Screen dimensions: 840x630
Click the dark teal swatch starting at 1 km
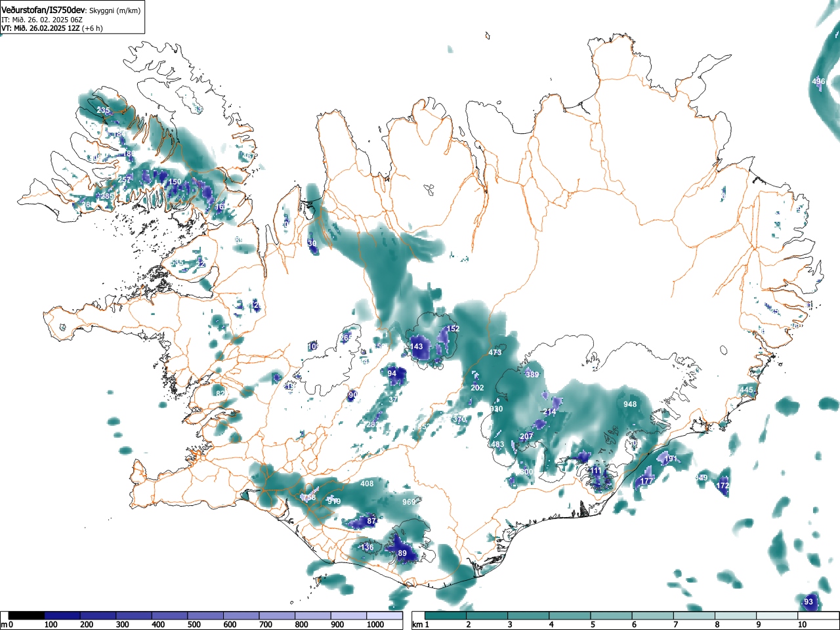[446, 616]
